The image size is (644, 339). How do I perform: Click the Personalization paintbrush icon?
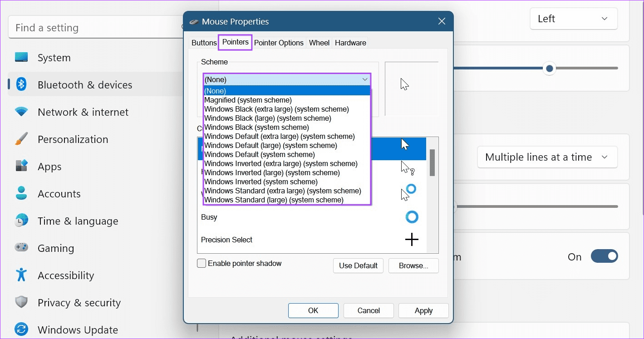point(21,139)
